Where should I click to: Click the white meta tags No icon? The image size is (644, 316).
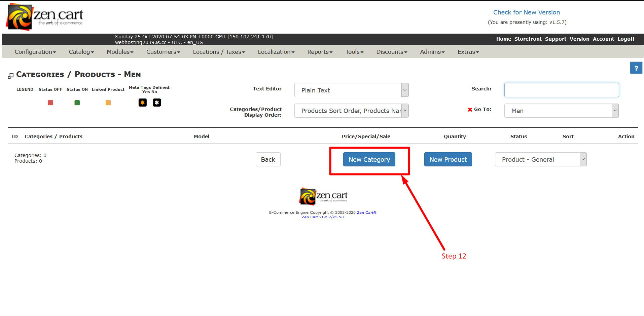(x=157, y=103)
